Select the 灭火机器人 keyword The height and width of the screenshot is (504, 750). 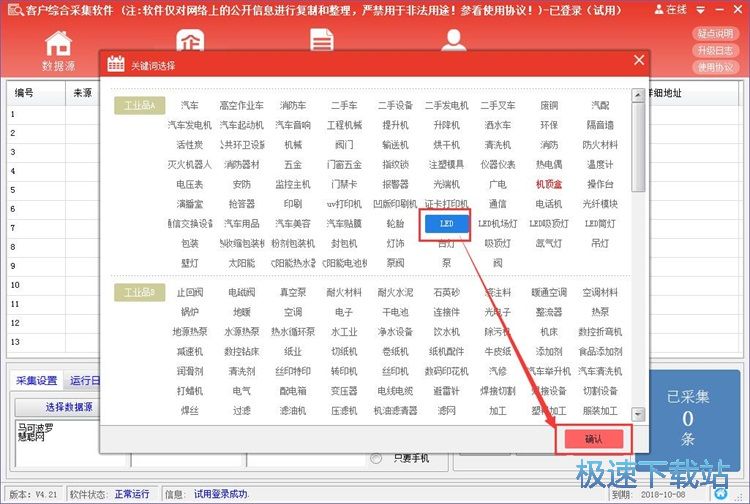click(x=190, y=164)
